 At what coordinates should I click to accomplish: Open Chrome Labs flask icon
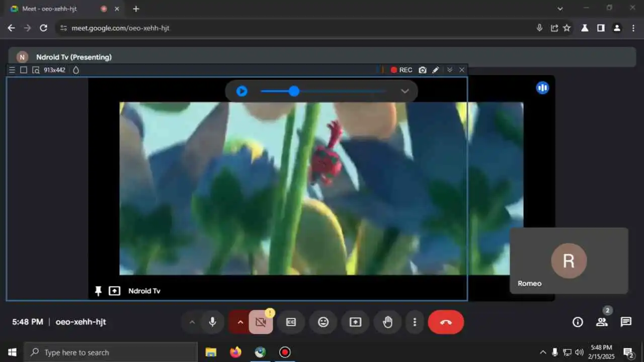tap(585, 28)
